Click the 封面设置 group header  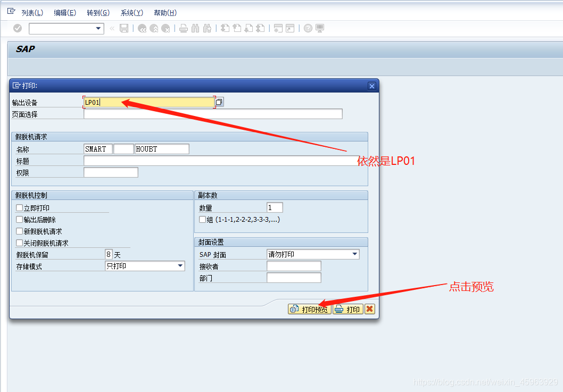tap(281, 243)
